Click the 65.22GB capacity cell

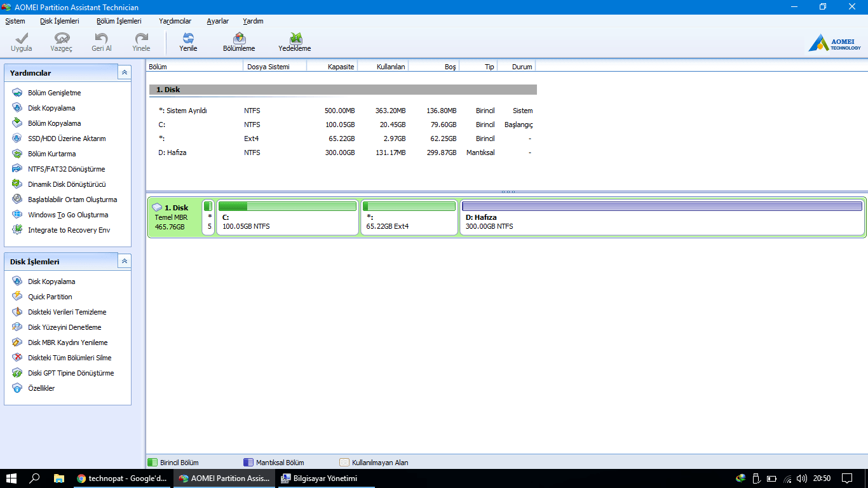(342, 139)
